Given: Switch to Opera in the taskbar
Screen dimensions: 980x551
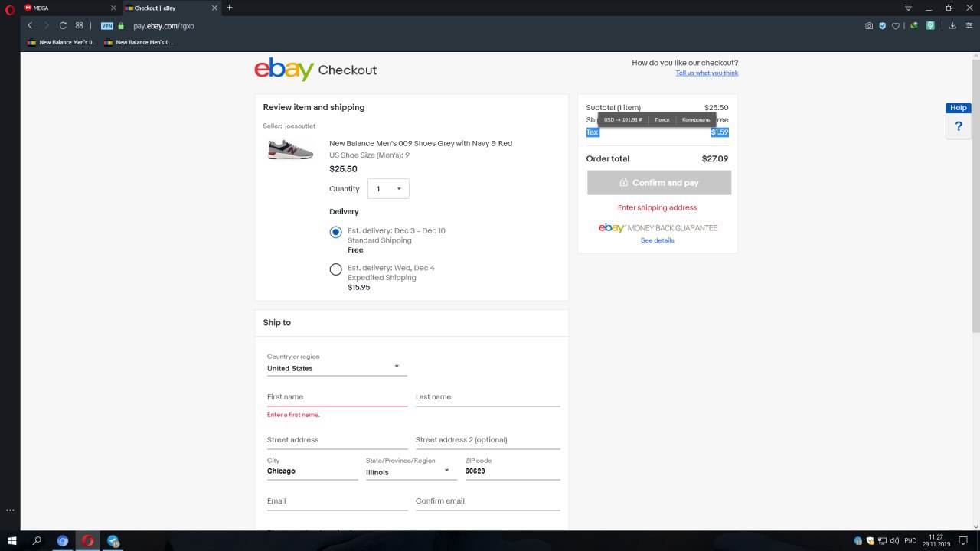Looking at the screenshot, I should click(88, 540).
